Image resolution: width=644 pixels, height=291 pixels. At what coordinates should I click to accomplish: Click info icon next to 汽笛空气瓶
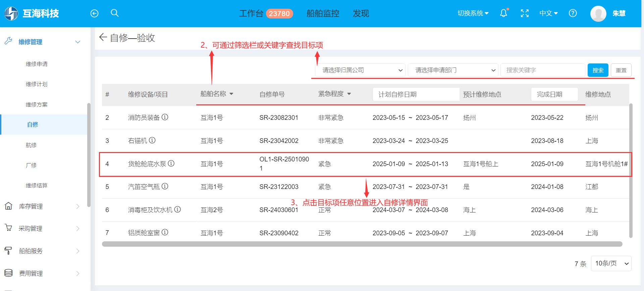point(165,186)
